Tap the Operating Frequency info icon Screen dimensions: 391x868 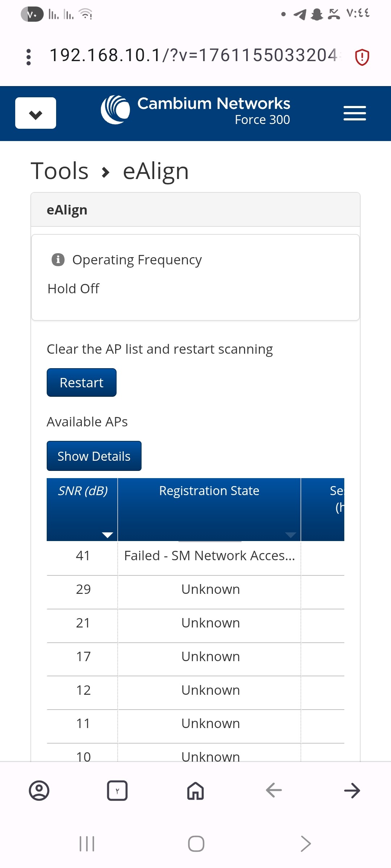click(58, 260)
